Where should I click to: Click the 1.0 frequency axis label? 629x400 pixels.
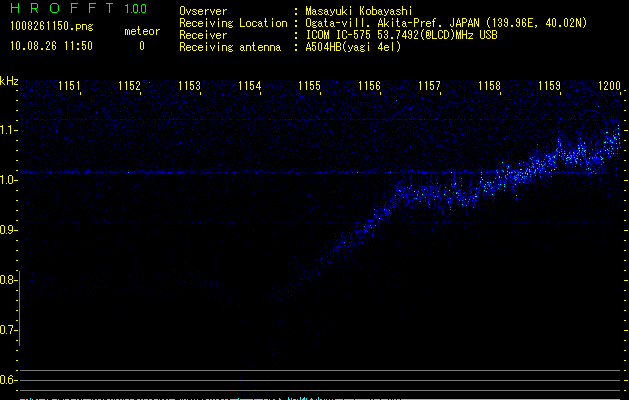9,180
